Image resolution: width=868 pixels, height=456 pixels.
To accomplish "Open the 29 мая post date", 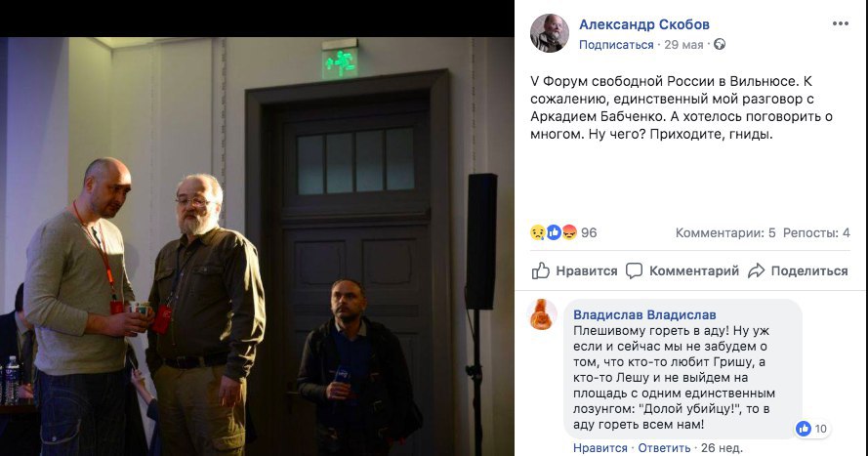I will click(683, 45).
